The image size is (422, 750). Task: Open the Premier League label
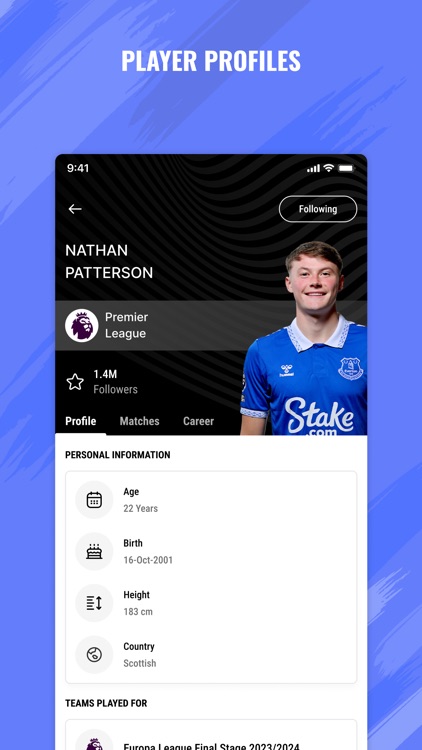coord(126,325)
